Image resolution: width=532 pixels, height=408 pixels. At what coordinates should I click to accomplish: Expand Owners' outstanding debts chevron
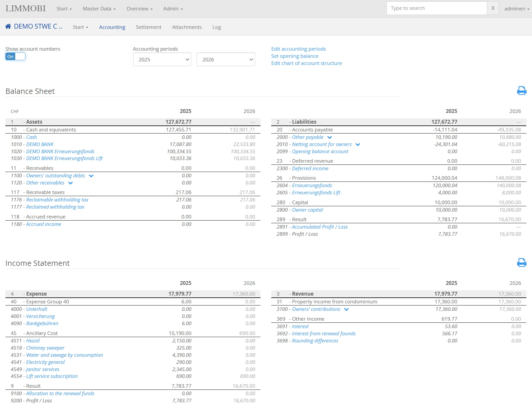91,176
